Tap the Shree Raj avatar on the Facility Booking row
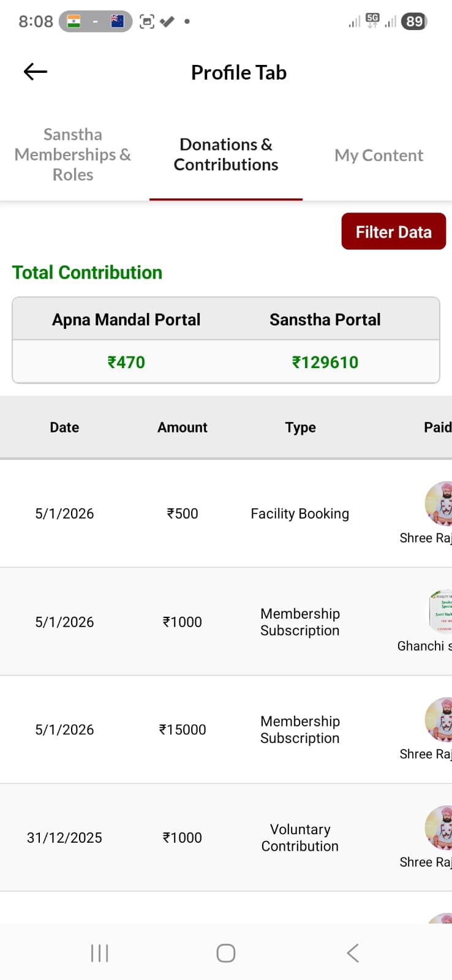The image size is (452, 980). point(439,503)
